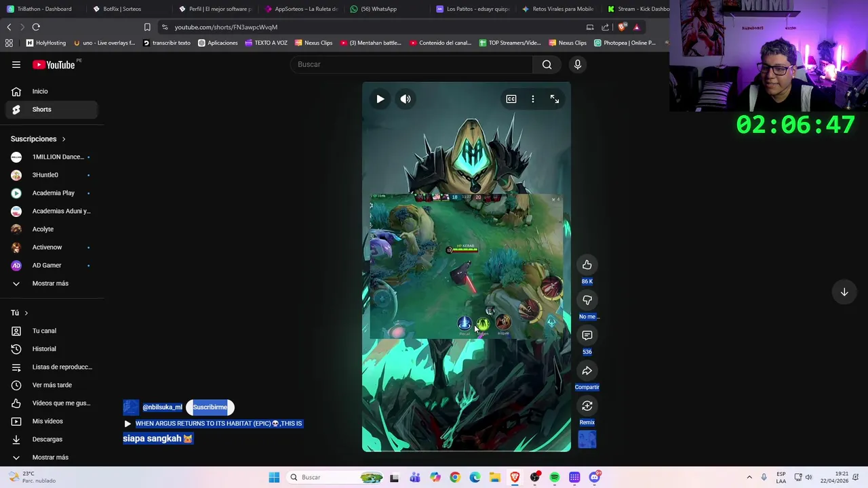Open the sound thumbnail below Remix

click(587, 440)
